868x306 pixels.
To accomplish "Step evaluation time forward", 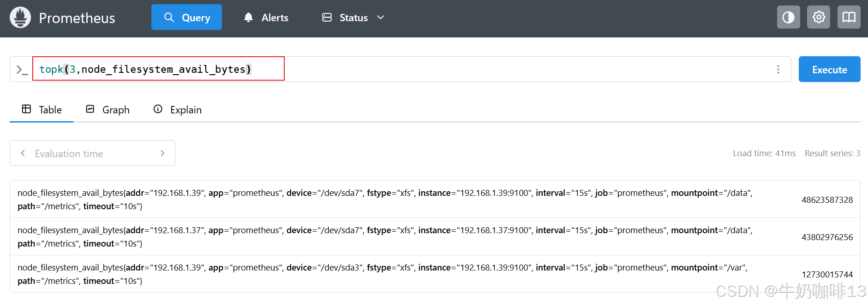I will pos(162,153).
